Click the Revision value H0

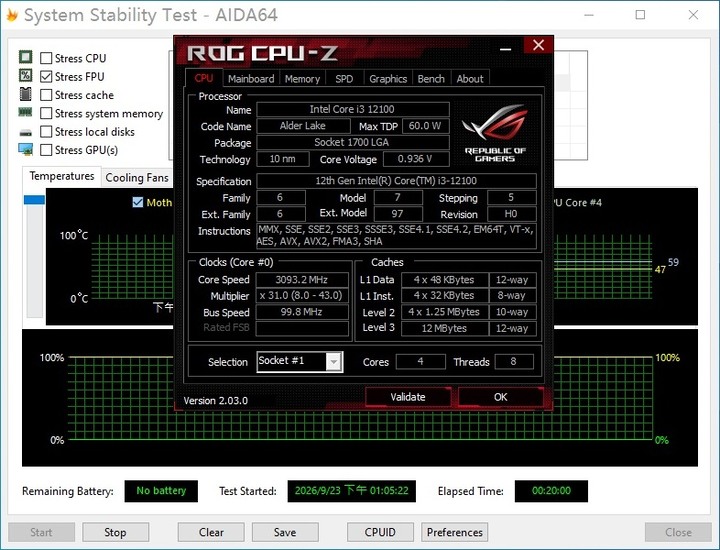[x=512, y=214]
